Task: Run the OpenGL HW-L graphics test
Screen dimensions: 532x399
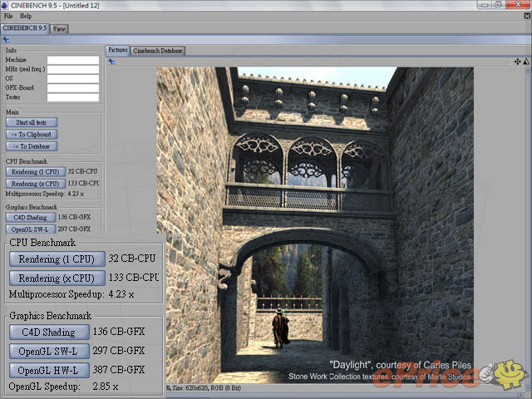Action: 49,370
